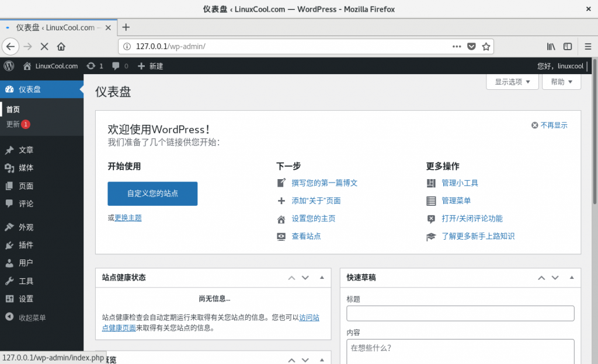Collapse the 快速草稿 panel
This screenshot has width=598, height=364.
click(x=571, y=278)
